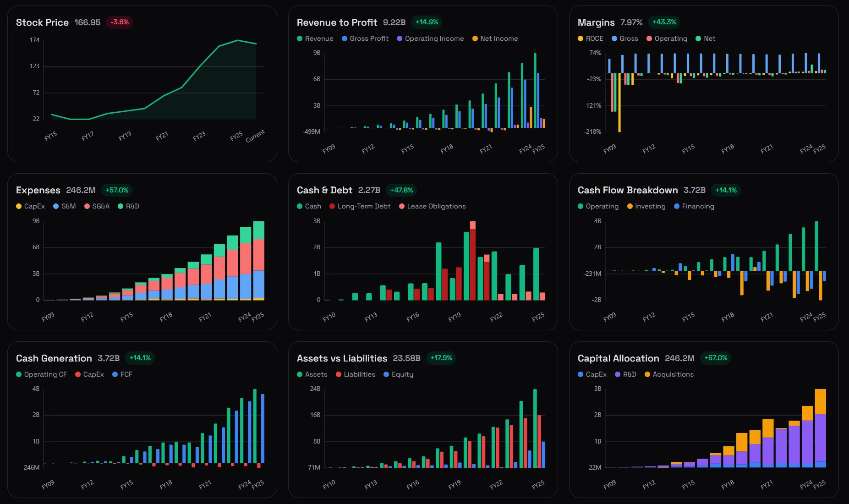Click the Cash & Debt card title

pos(324,190)
